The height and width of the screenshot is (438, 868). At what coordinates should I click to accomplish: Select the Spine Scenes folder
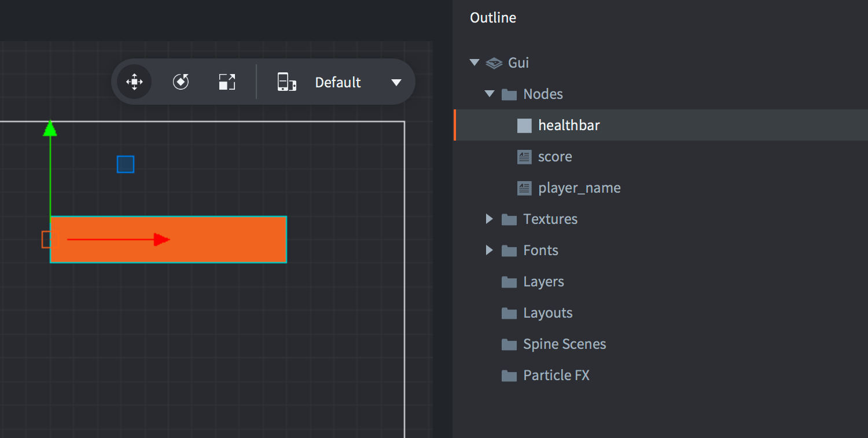click(x=564, y=344)
